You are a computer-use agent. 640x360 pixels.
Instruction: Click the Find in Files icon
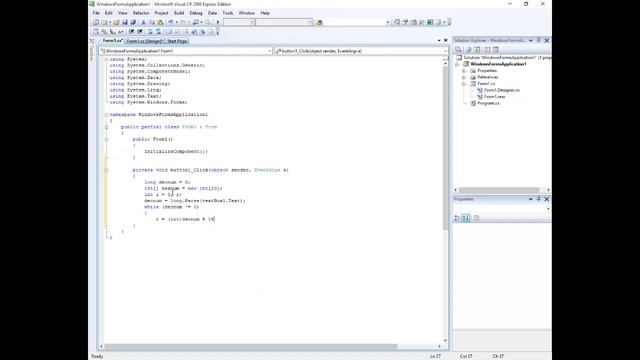coord(319,22)
